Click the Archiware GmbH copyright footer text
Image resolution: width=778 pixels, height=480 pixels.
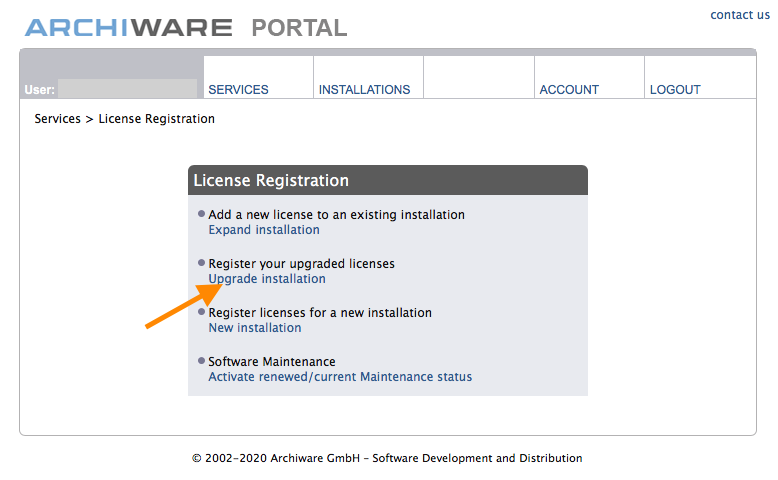387,458
